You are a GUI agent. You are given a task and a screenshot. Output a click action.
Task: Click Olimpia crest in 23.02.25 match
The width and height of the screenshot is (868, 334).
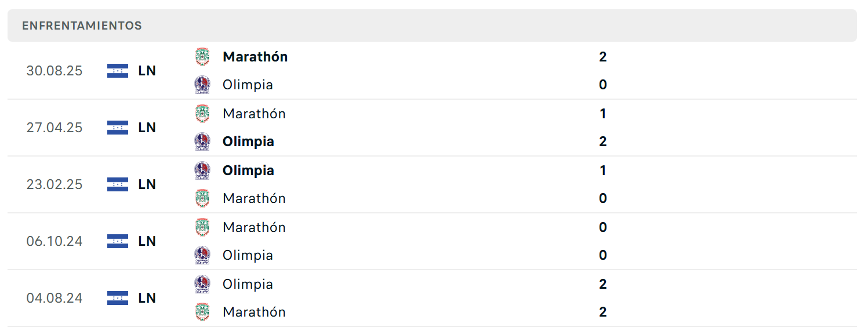point(202,170)
